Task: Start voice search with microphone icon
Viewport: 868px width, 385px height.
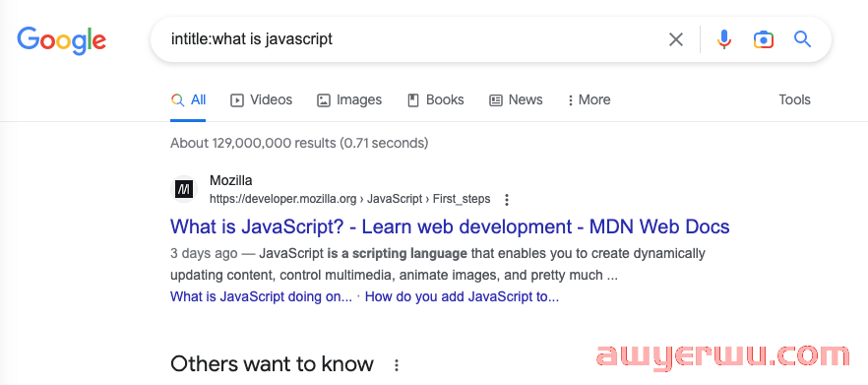Action: coord(724,39)
